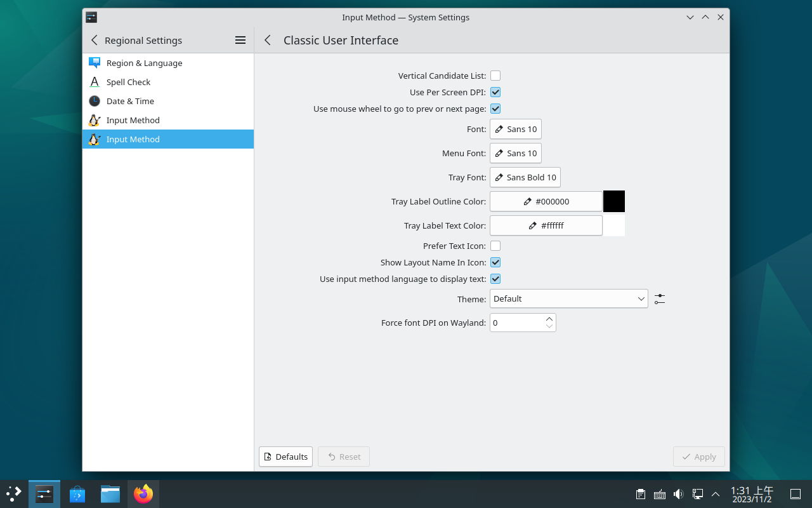The width and height of the screenshot is (812, 508).
Task: Open the Discover store taskbar icon
Action: [x=77, y=493]
